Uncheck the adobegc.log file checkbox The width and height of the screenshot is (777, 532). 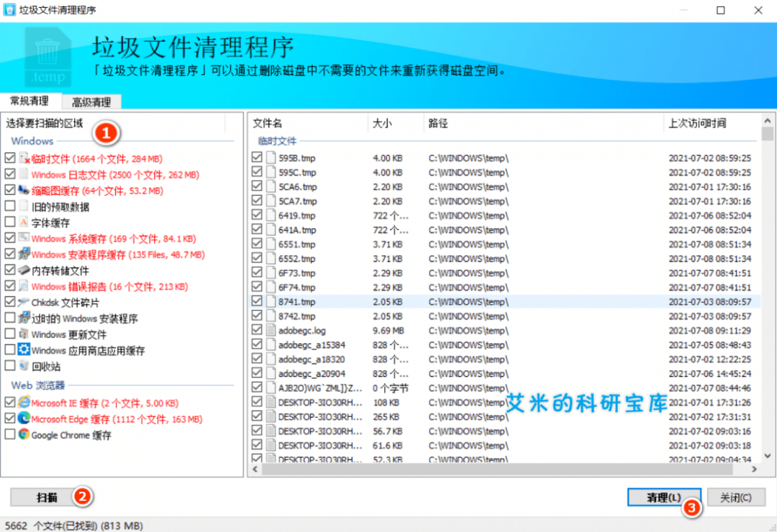tap(257, 331)
